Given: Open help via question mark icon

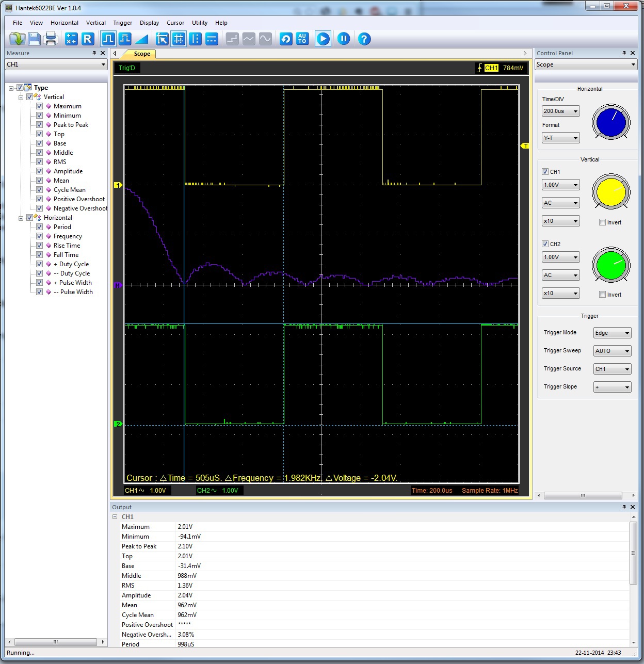Looking at the screenshot, I should [364, 39].
